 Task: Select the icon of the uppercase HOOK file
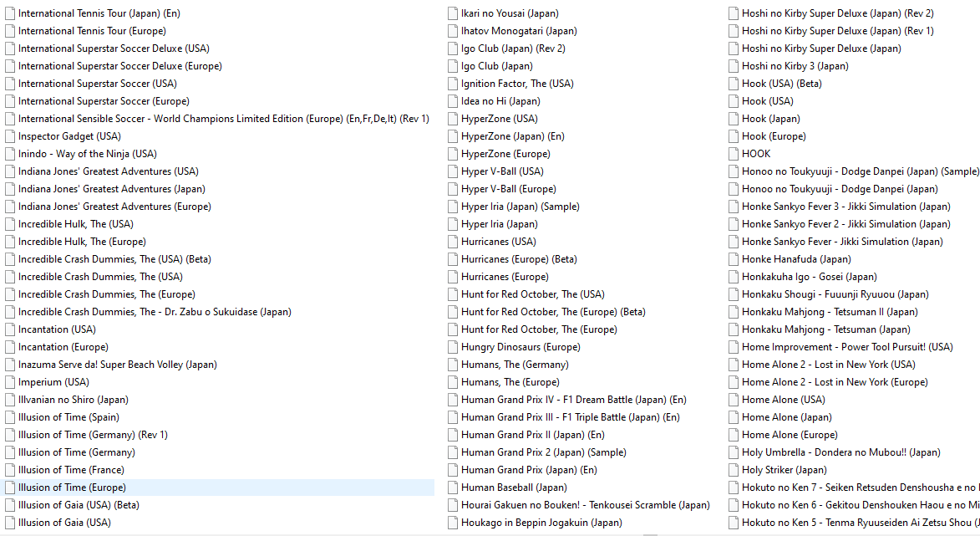(x=734, y=154)
